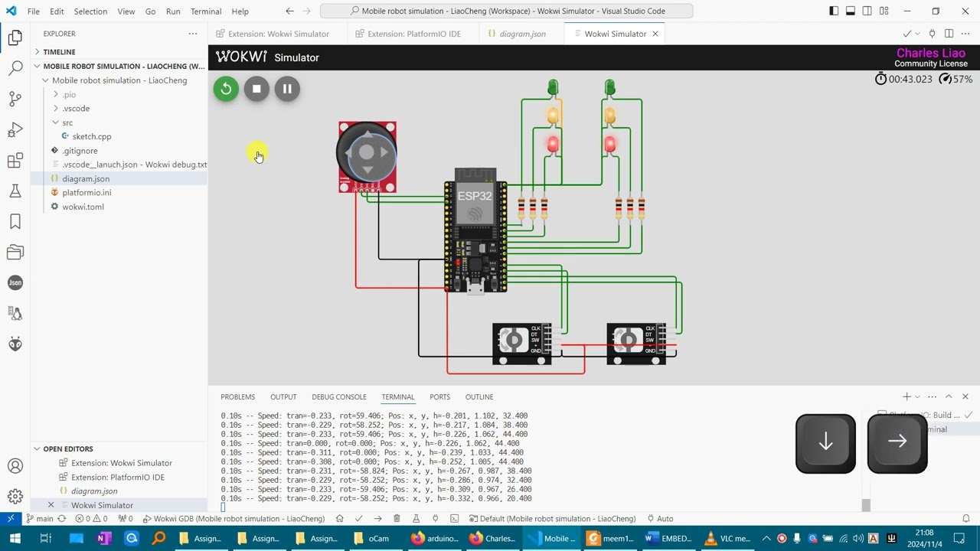
Task: Click the joystick center on the simulator
Action: (367, 152)
